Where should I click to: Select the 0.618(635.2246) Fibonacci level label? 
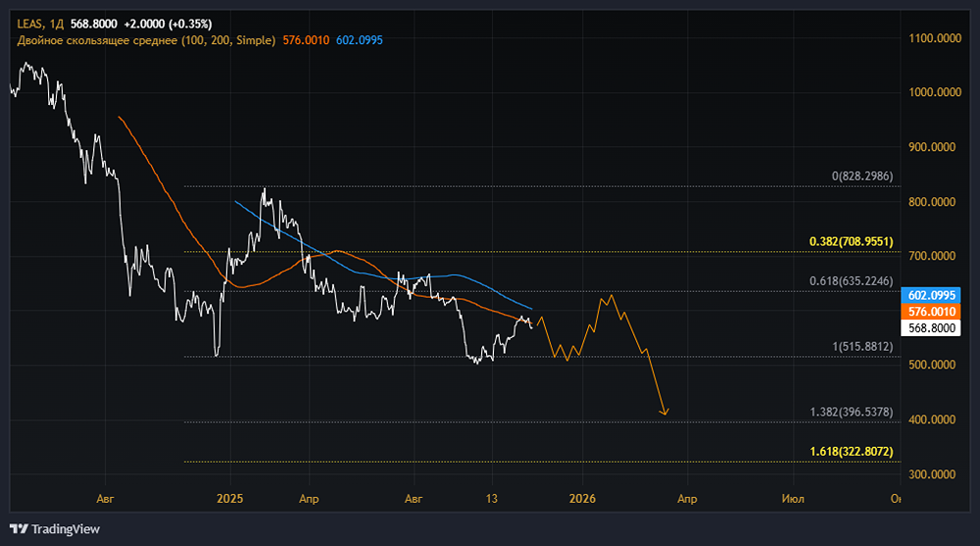852,280
